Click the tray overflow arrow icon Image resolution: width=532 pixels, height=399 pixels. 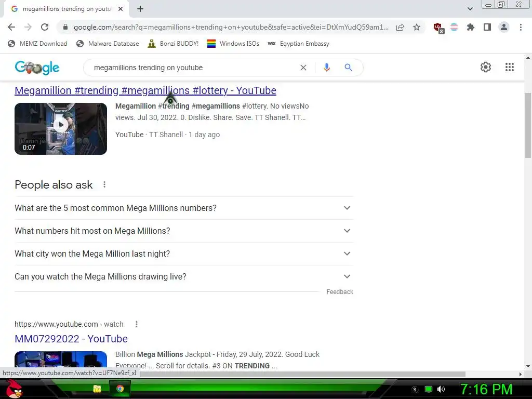(415, 390)
